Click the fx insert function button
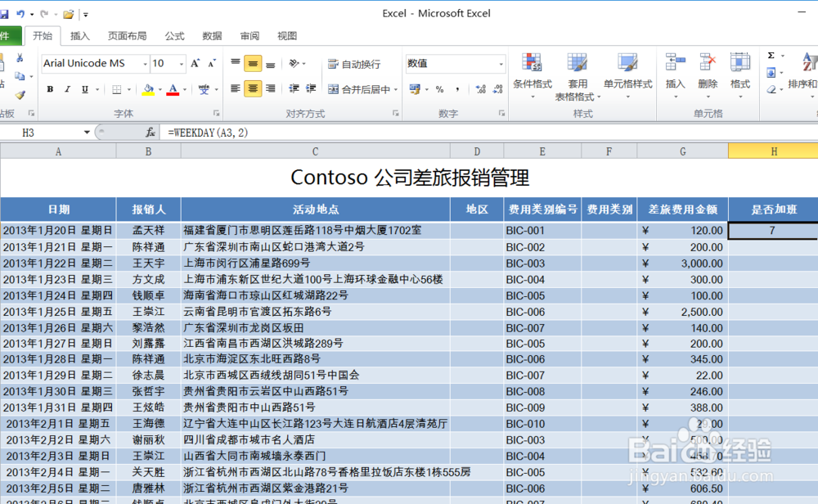Image resolution: width=818 pixels, height=504 pixels. (151, 133)
